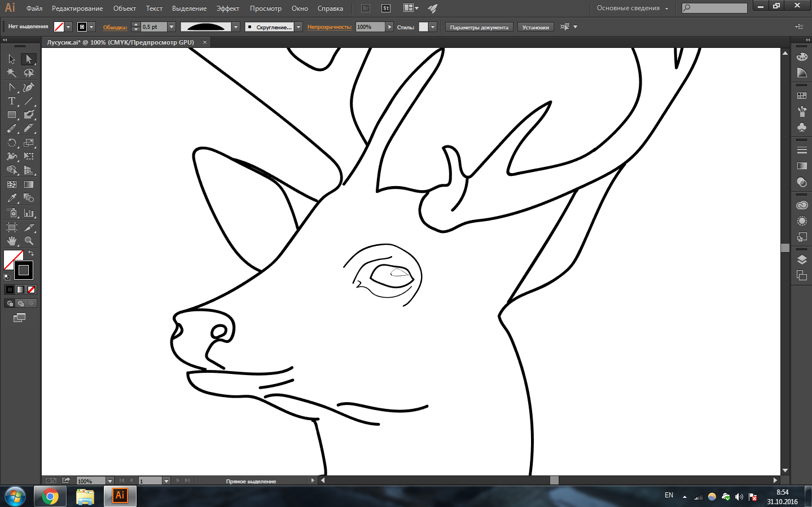This screenshot has width=812, height=507.
Task: Open the opacity slider arrow
Action: 389,27
